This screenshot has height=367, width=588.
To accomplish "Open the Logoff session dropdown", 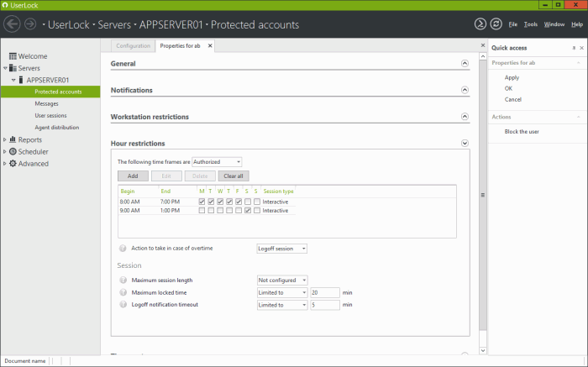I will tap(281, 249).
